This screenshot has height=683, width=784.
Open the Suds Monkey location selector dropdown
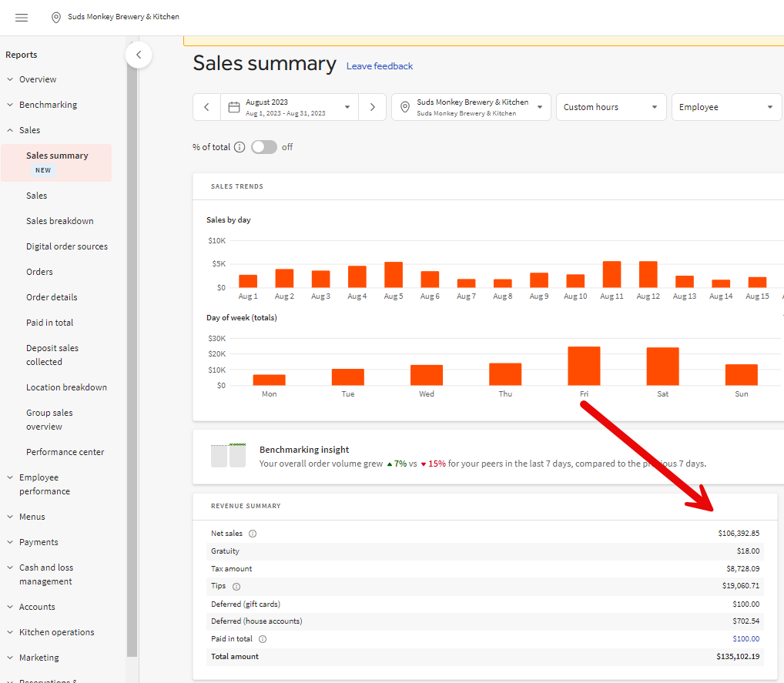pyautogui.click(x=471, y=107)
